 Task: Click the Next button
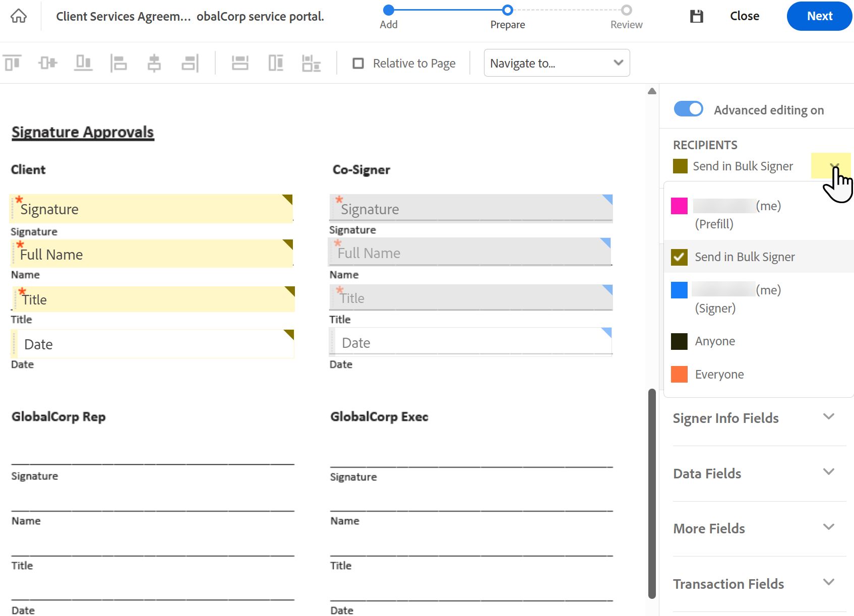coord(819,16)
